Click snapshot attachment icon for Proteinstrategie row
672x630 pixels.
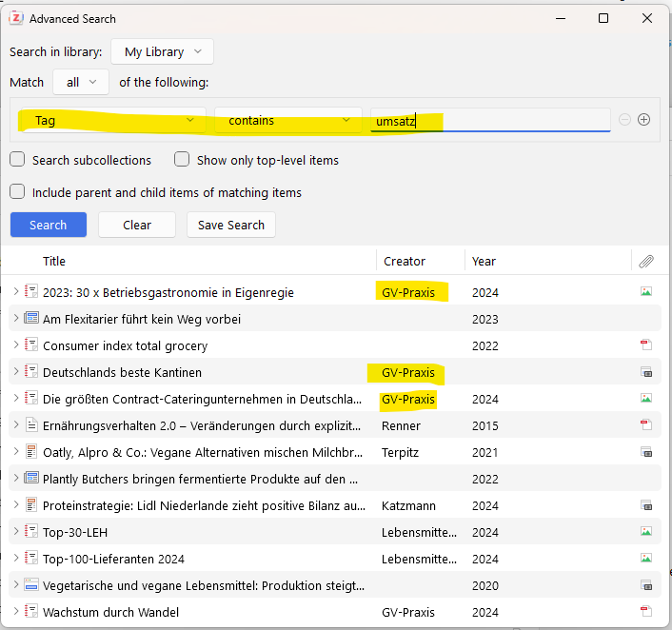coord(646,505)
